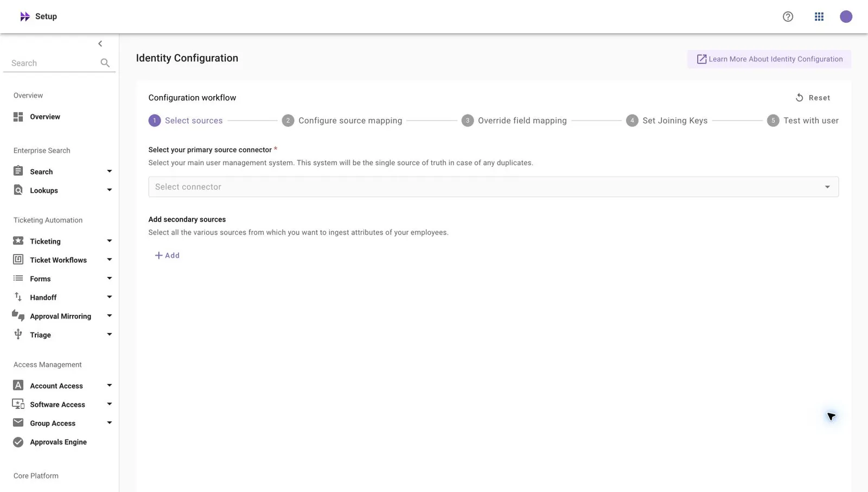868x492 pixels.
Task: Click the Handoff arrows icon
Action: click(18, 297)
